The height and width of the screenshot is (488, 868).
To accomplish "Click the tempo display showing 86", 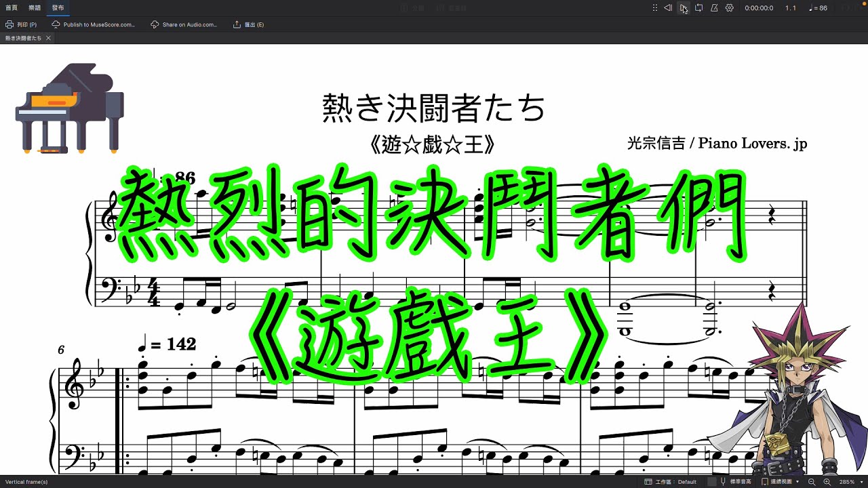I will (818, 8).
